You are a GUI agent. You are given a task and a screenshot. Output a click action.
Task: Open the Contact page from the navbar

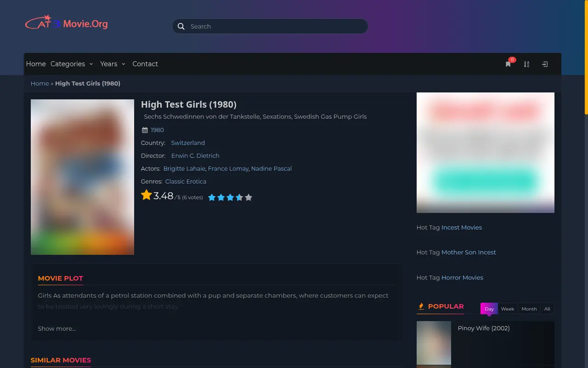point(145,64)
